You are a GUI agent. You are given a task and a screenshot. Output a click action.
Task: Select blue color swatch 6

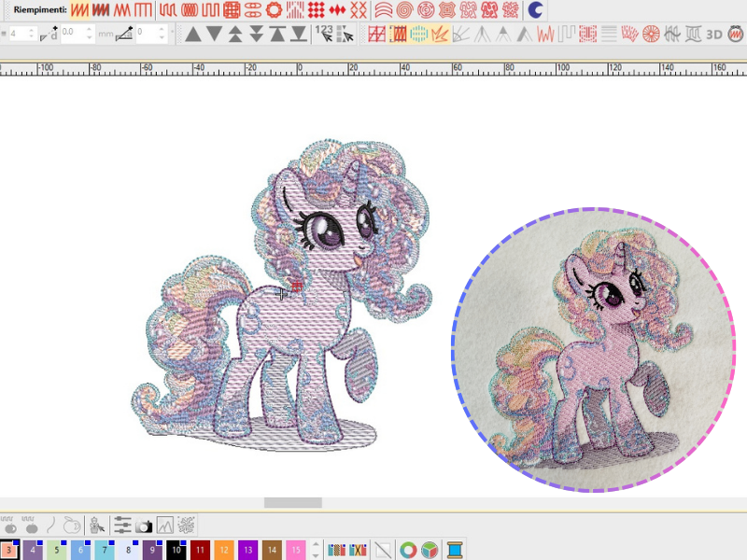[x=80, y=550]
